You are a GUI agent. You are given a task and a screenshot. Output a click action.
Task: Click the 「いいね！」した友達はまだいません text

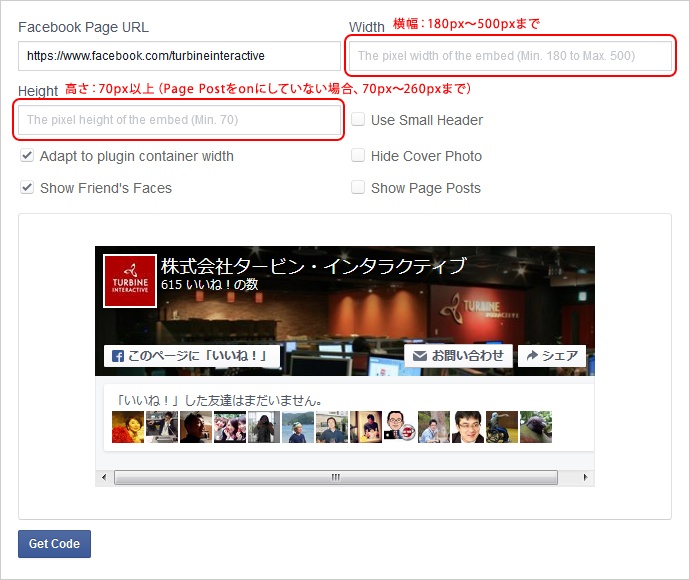(218, 400)
